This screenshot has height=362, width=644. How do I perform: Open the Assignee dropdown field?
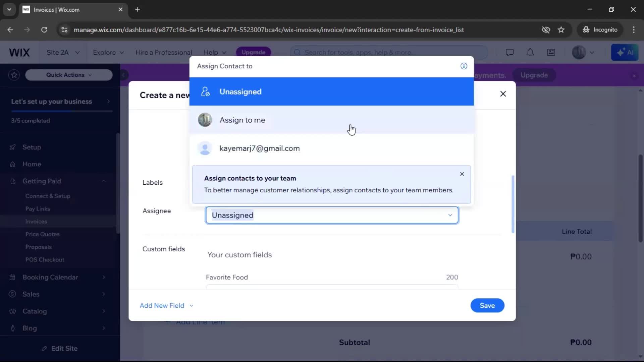tap(332, 215)
